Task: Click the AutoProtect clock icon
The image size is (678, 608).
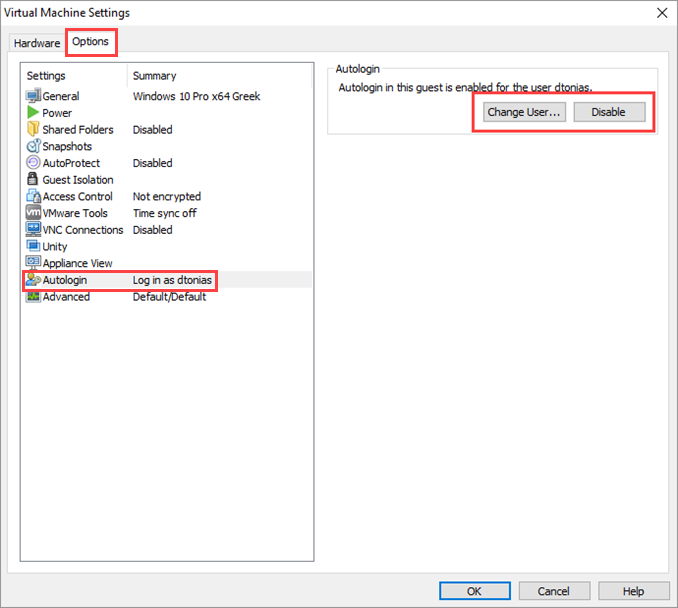Action: click(x=33, y=163)
